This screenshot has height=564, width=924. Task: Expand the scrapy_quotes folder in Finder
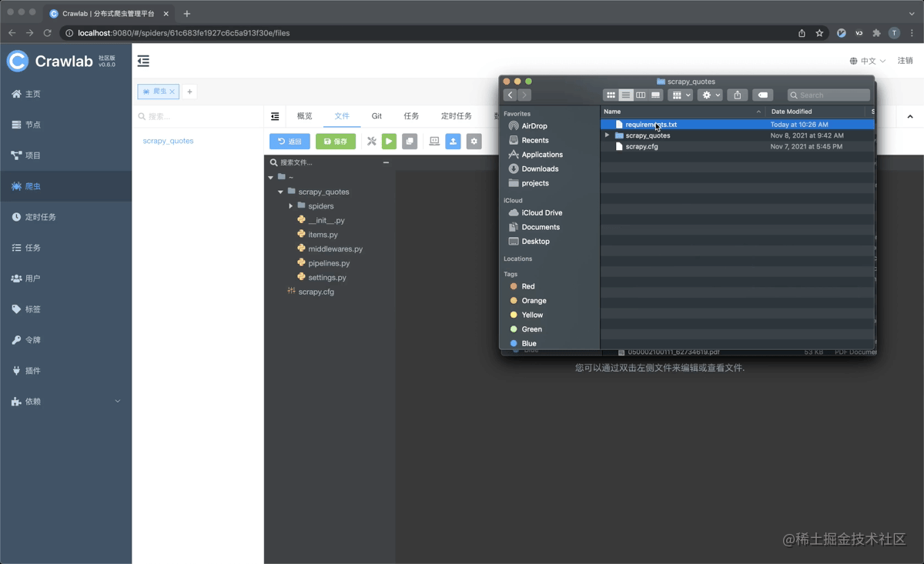pyautogui.click(x=607, y=135)
